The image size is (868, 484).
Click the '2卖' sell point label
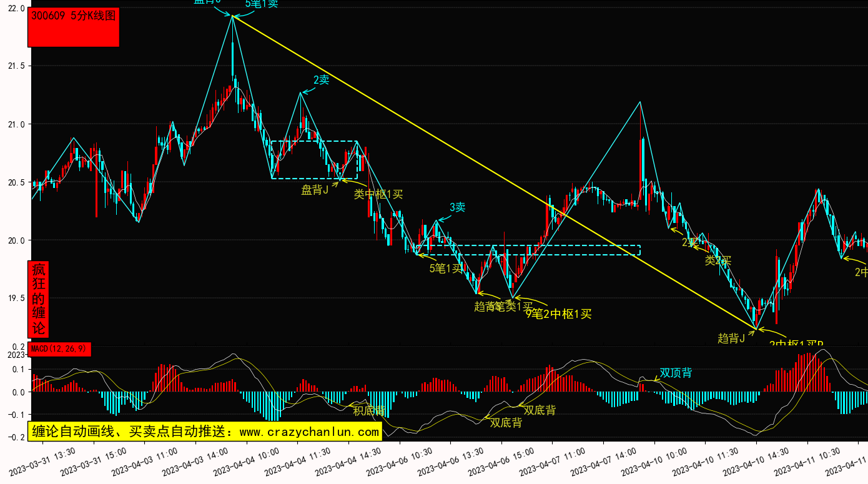[321, 80]
